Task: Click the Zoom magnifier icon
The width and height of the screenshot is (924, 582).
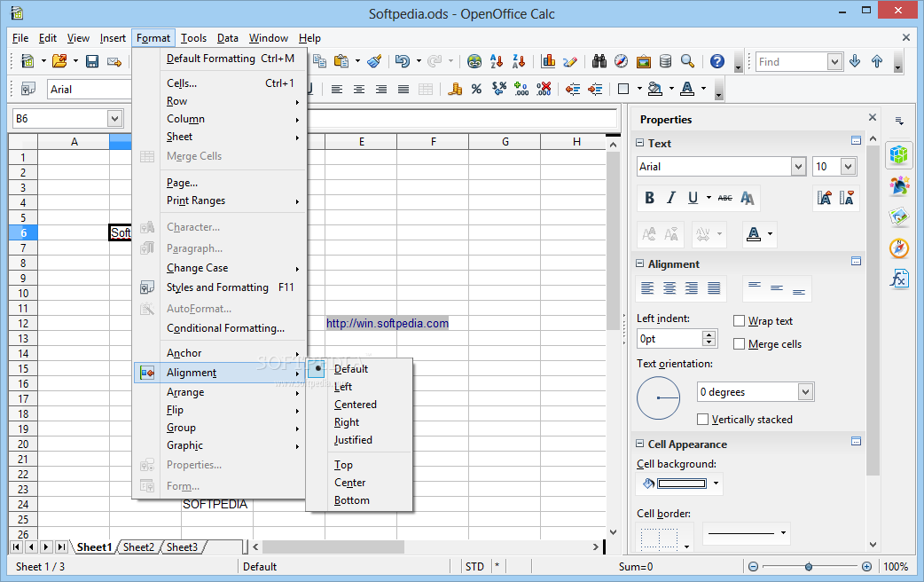Action: pos(687,61)
